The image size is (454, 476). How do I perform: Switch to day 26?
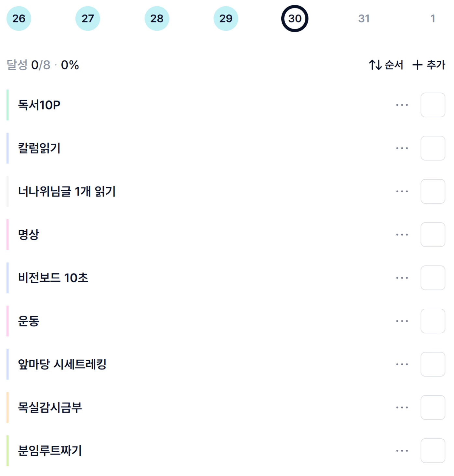pos(19,19)
